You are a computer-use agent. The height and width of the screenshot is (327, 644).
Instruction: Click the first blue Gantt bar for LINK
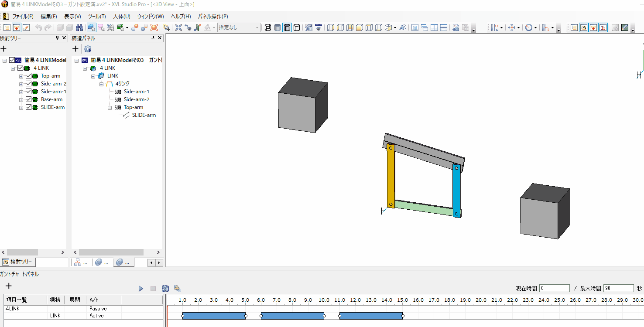click(x=214, y=316)
